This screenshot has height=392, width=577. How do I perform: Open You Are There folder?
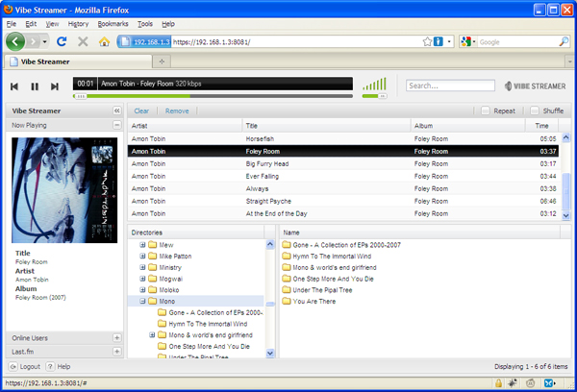click(x=309, y=301)
